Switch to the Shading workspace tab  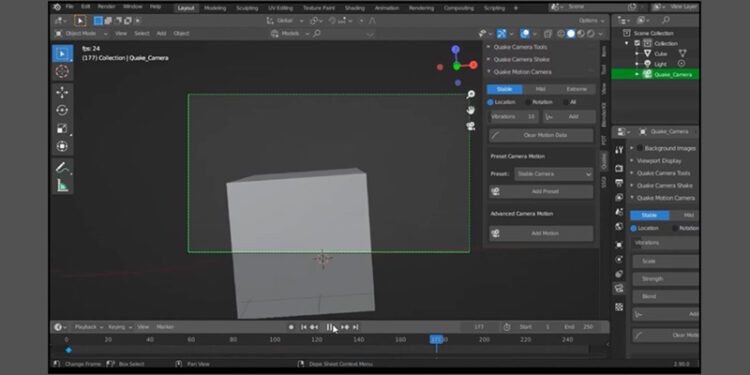coord(354,8)
